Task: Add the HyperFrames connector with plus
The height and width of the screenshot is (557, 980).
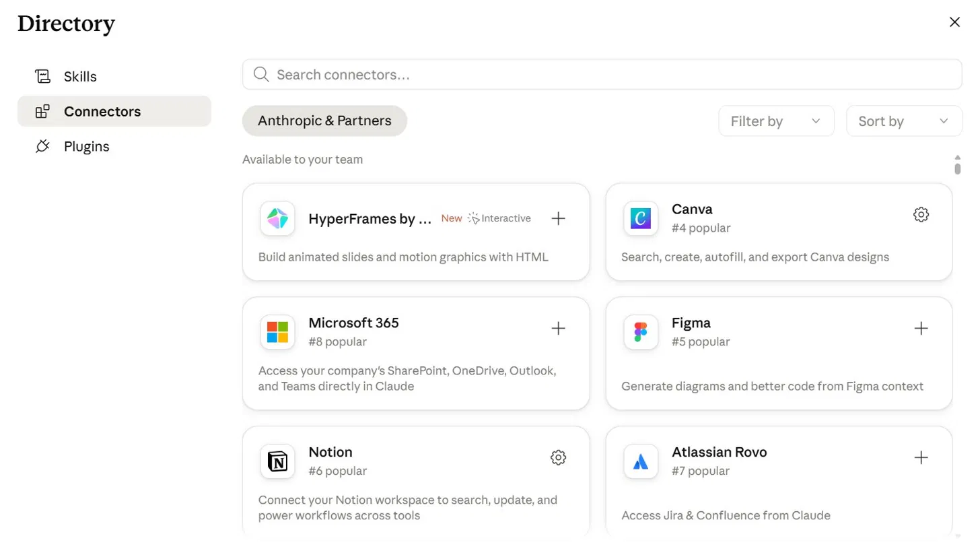Action: pos(558,218)
